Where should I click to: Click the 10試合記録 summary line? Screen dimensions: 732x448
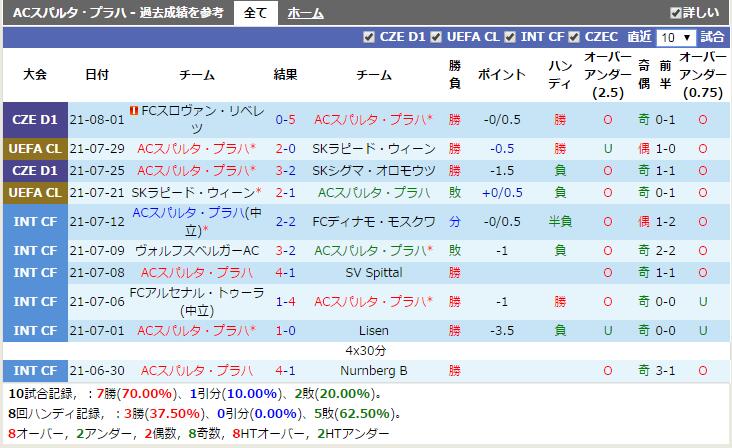pos(195,394)
